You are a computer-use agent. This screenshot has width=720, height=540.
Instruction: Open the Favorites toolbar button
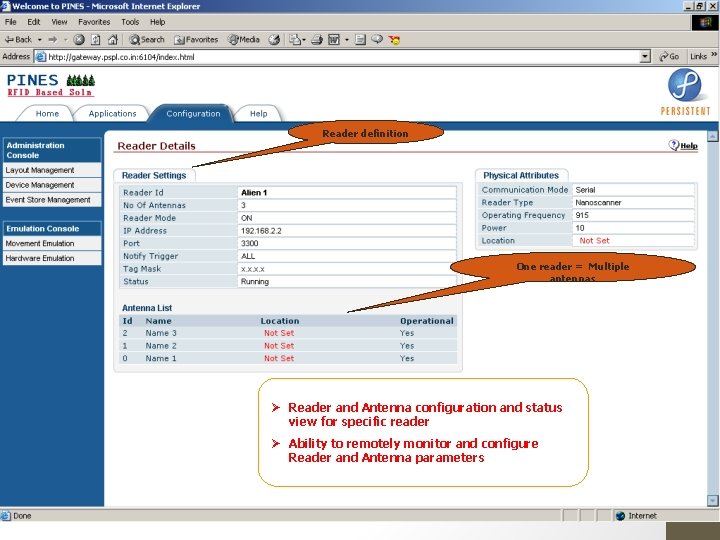196,39
